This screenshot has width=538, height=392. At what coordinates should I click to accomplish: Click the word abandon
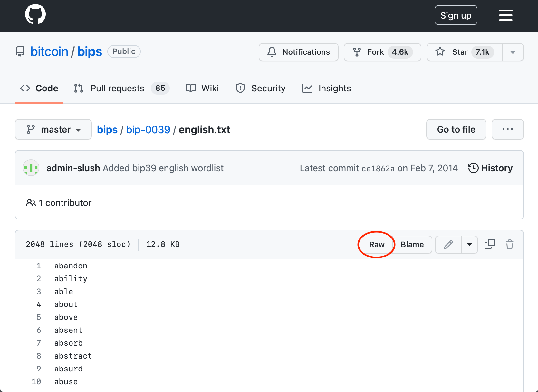coord(71,266)
